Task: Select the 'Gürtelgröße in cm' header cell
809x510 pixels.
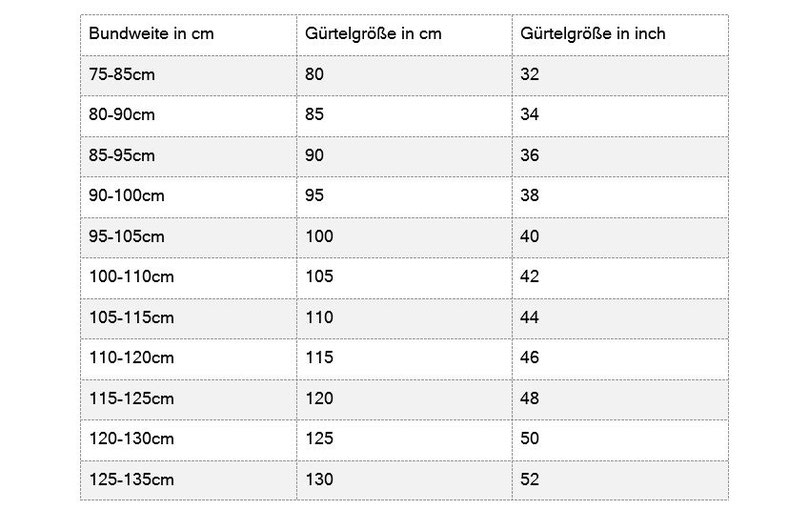Action: point(372,34)
